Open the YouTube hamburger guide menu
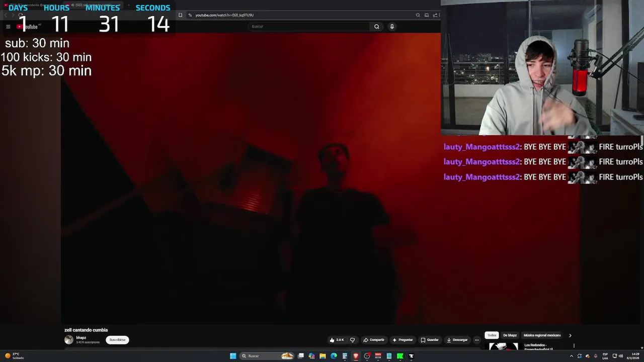This screenshot has height=362, width=644. (8, 27)
